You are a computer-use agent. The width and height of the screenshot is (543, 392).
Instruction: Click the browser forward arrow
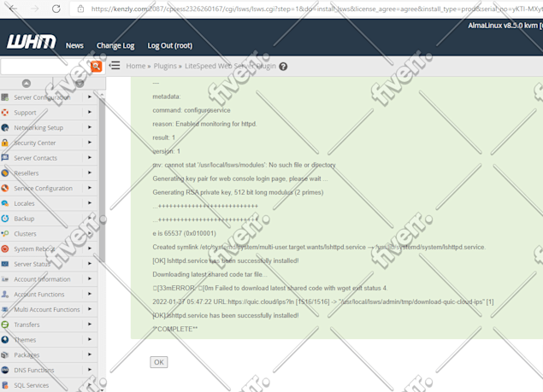click(34, 9)
